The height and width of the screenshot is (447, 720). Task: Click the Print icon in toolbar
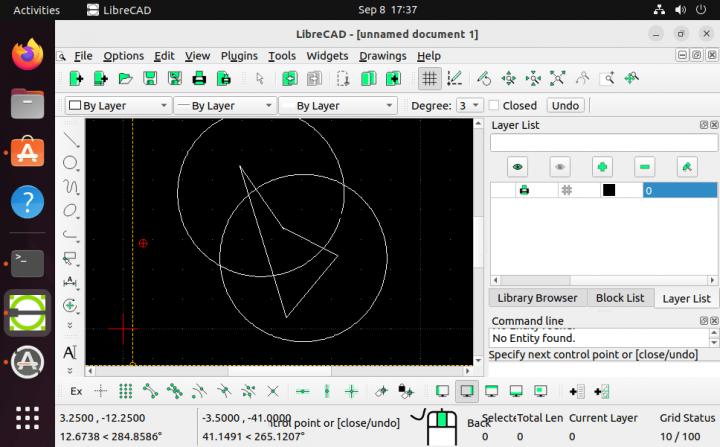[x=199, y=78]
